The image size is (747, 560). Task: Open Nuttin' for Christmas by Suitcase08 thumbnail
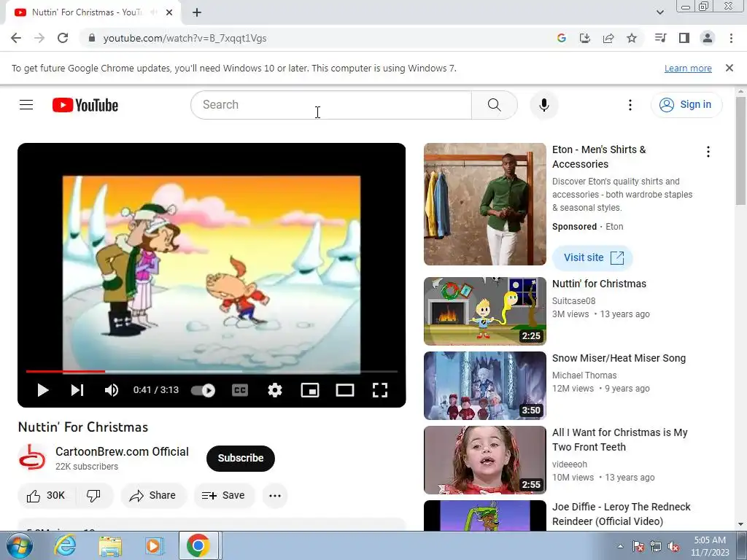485,311
